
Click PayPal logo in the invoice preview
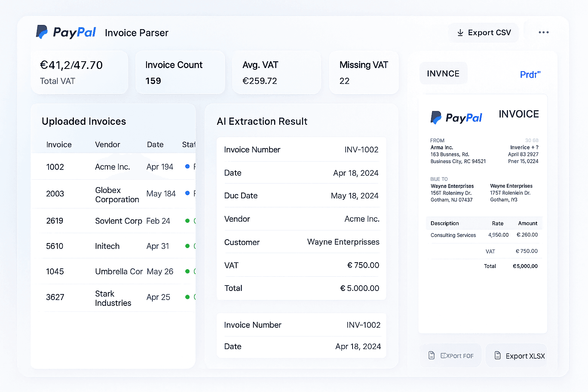[x=456, y=118]
